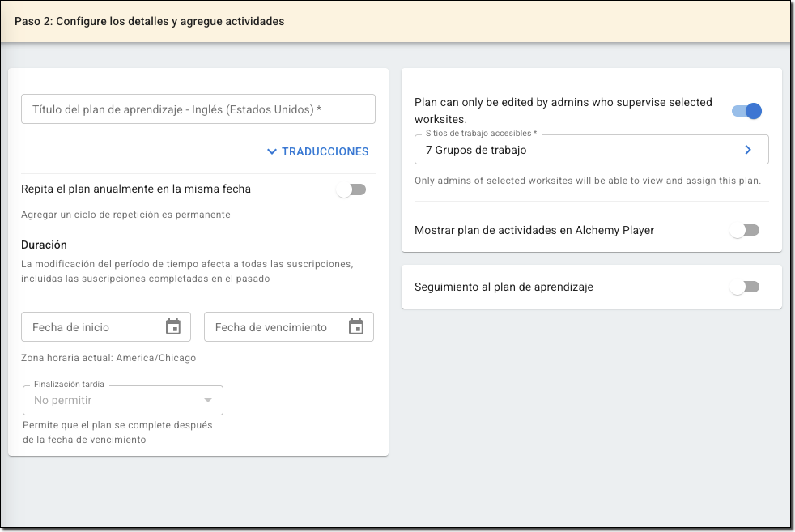Expand the TRADUCCIONES section

click(325, 151)
